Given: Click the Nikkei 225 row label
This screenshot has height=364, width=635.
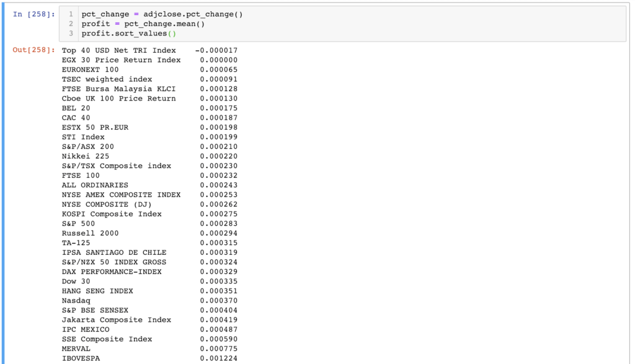Looking at the screenshot, I should tap(86, 156).
